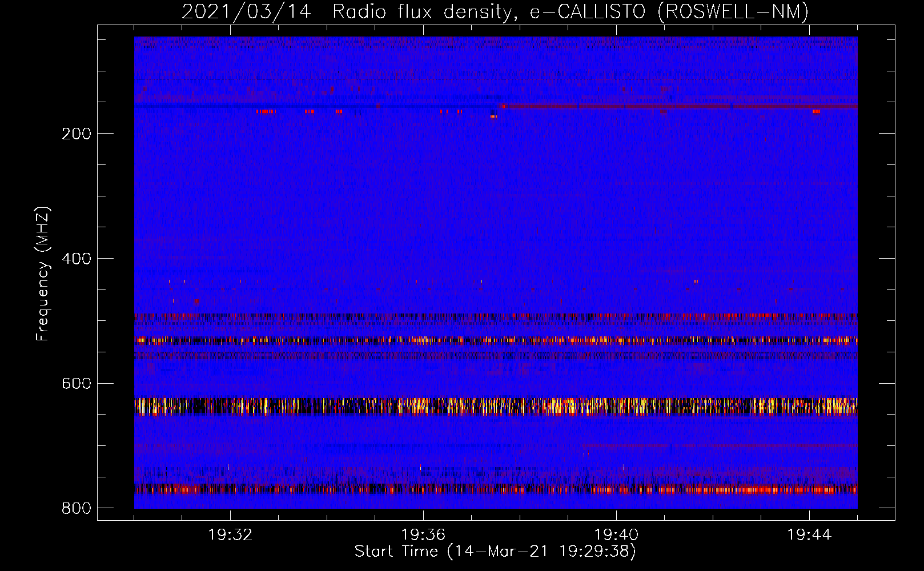This screenshot has width=924, height=571.
Task: Click the 19:36 time tick label
Action: tap(423, 535)
